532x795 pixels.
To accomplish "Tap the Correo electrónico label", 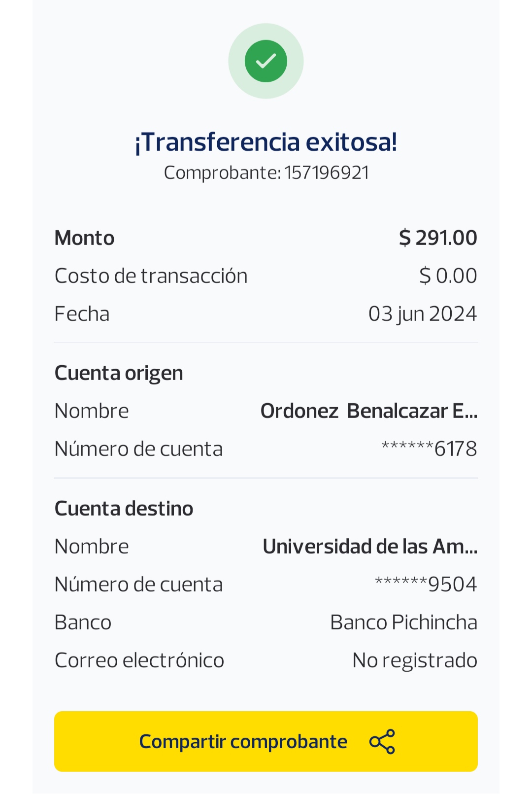I will click(139, 660).
